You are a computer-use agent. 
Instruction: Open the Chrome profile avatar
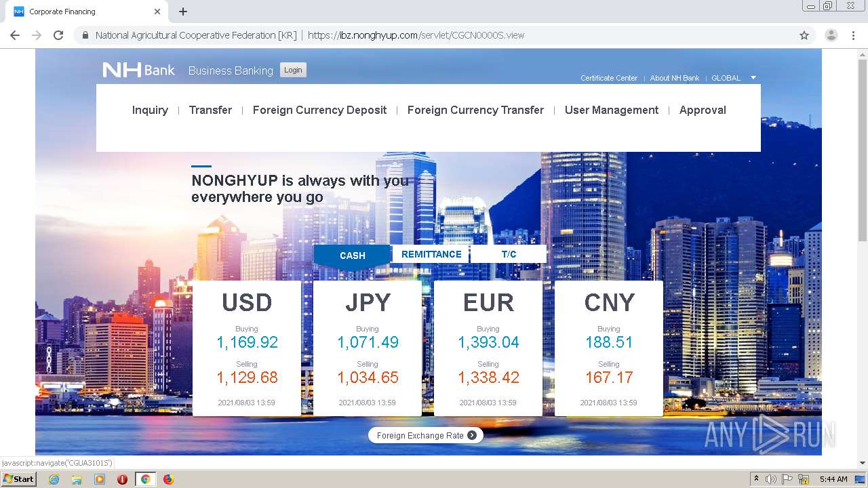pyautogui.click(x=831, y=35)
